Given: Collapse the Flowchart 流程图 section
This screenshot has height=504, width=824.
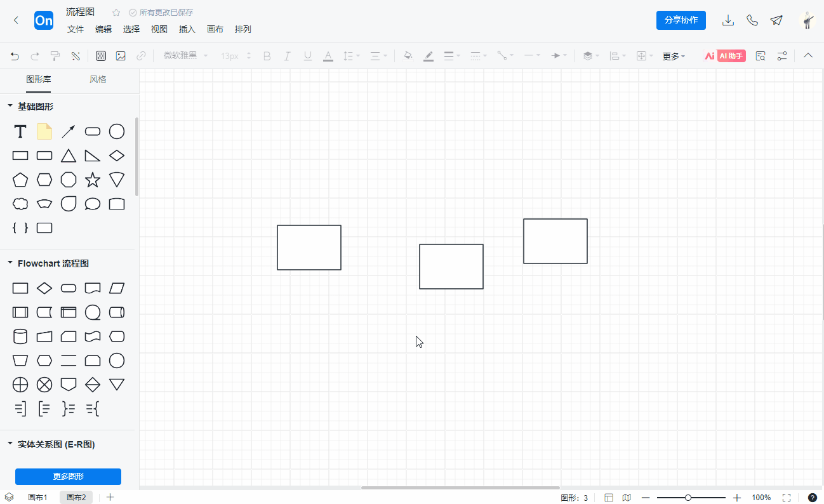Looking at the screenshot, I should tap(10, 263).
